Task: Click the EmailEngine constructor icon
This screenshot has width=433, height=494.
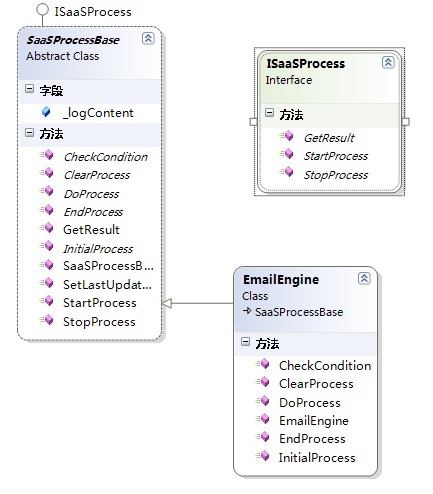Action: coord(262,418)
